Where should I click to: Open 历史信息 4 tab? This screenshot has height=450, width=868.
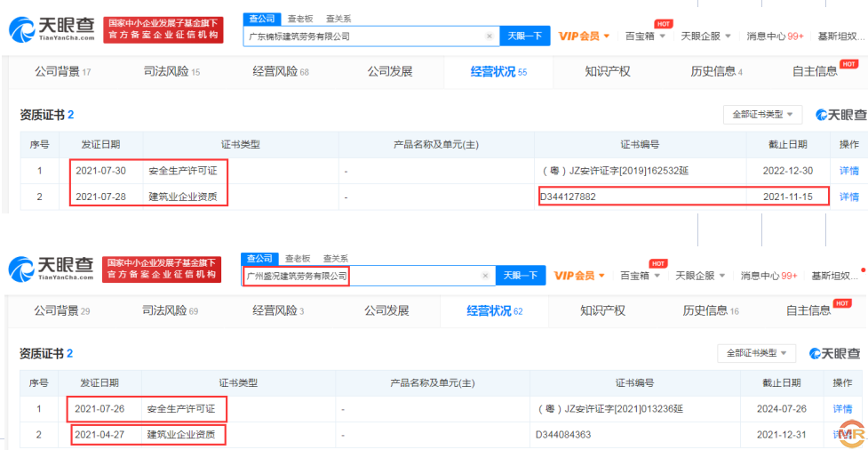coord(716,71)
